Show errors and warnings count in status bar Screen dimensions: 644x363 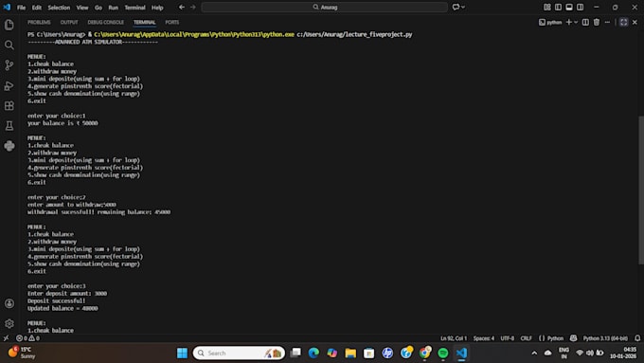(27, 338)
